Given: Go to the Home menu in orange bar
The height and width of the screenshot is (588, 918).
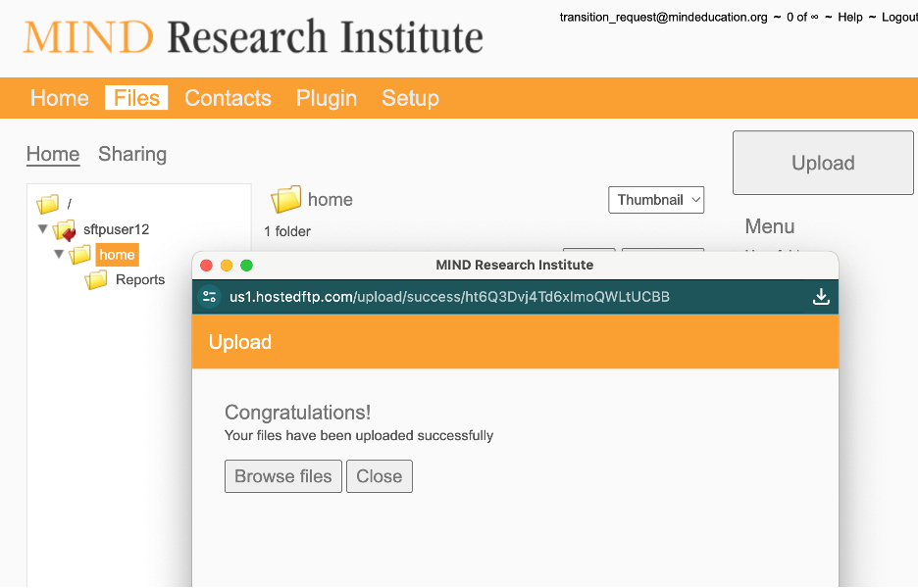Looking at the screenshot, I should point(60,98).
